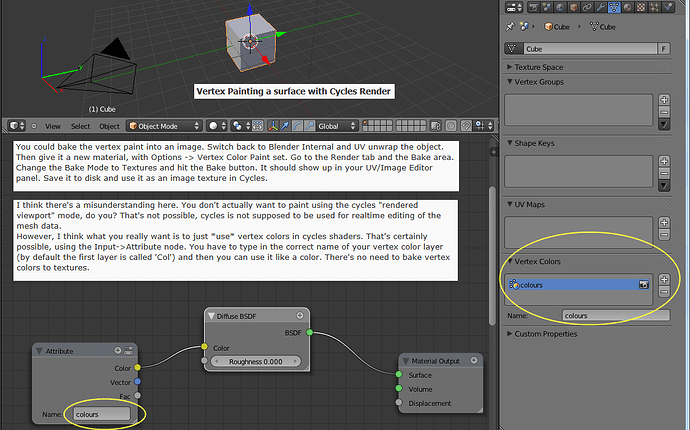Open the viewport shading selector

pyautogui.click(x=217, y=126)
